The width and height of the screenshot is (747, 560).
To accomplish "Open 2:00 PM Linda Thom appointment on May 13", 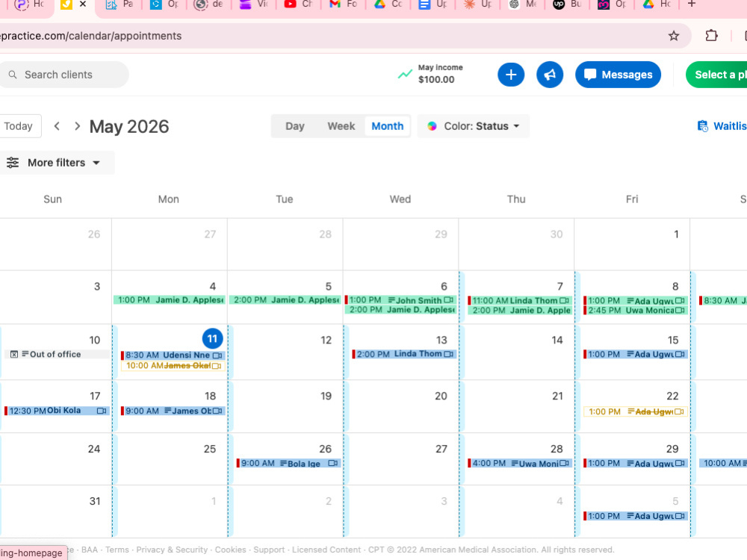I will click(404, 354).
